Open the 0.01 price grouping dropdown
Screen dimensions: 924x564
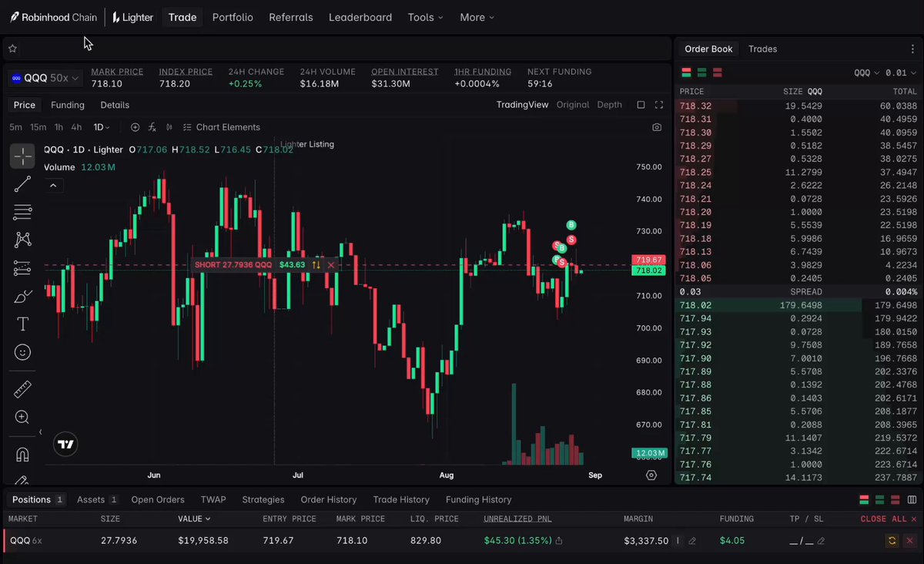click(899, 72)
